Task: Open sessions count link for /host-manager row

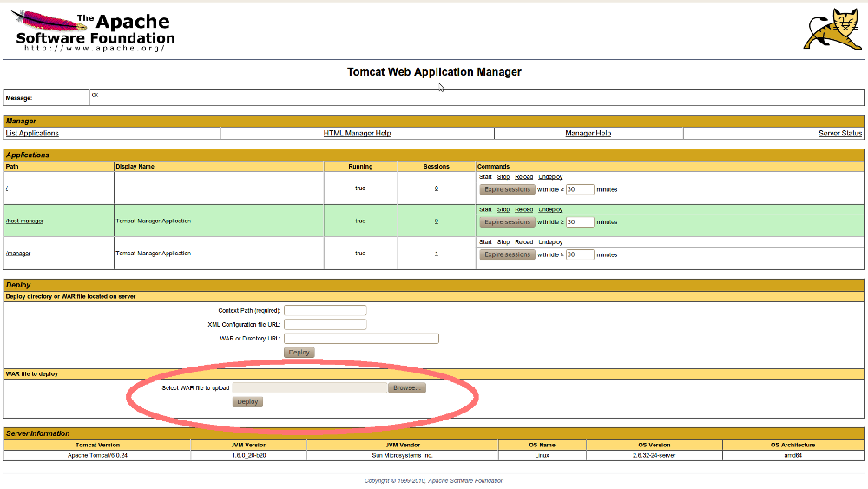Action: coord(437,221)
